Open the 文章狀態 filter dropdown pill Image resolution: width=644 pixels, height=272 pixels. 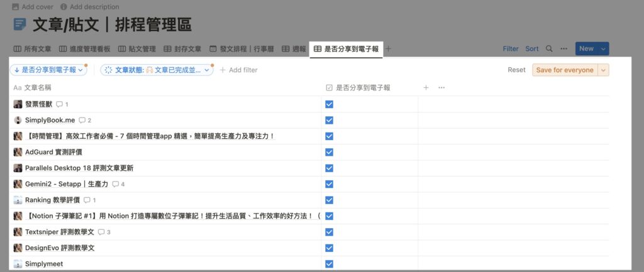click(x=157, y=70)
